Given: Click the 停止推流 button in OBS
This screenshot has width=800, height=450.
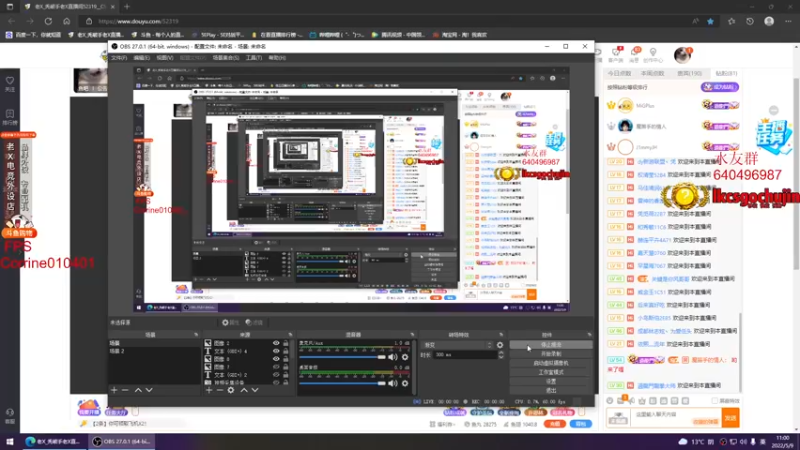Looking at the screenshot, I should tap(551, 345).
